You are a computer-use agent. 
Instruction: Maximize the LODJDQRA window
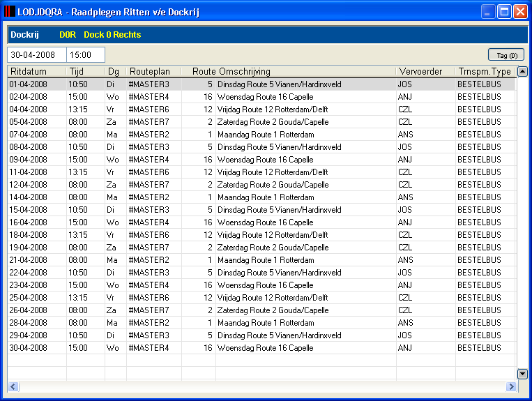504,12
